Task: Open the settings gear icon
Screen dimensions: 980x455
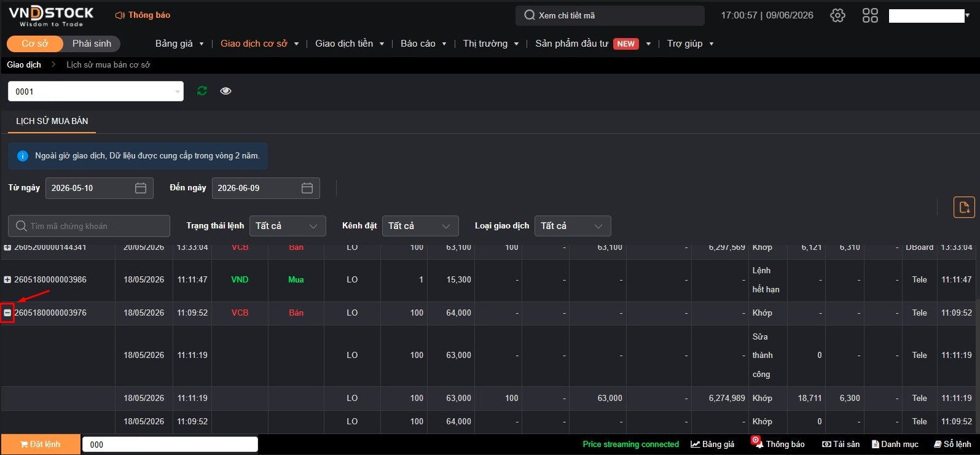Action: click(837, 15)
